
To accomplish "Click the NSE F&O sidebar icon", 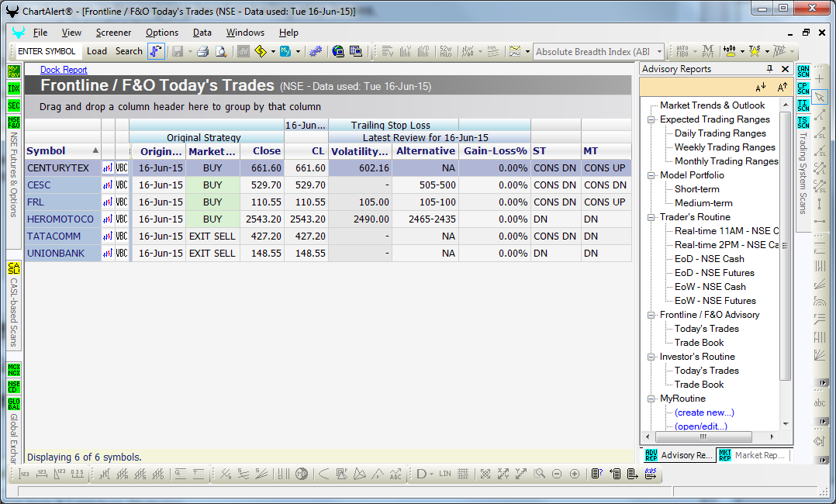I will [14, 123].
